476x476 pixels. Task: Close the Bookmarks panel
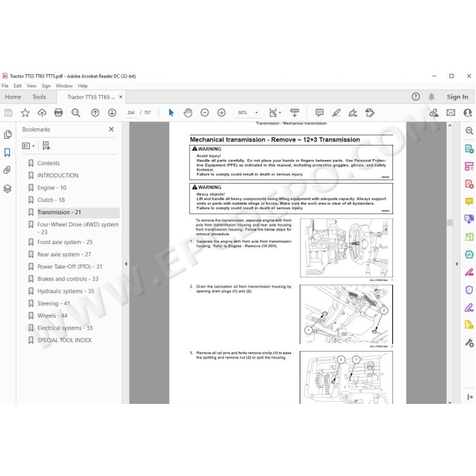tap(112, 129)
